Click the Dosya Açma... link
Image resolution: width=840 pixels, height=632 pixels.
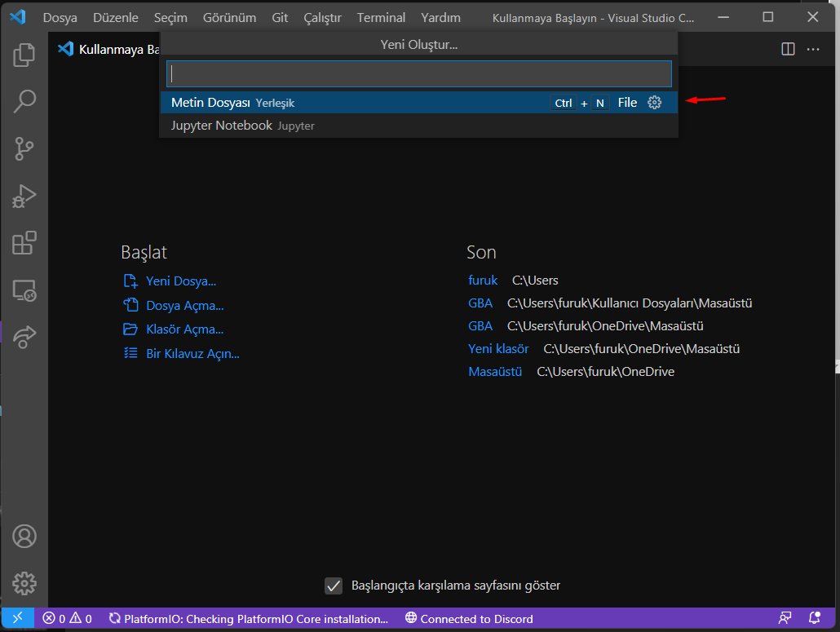[185, 305]
